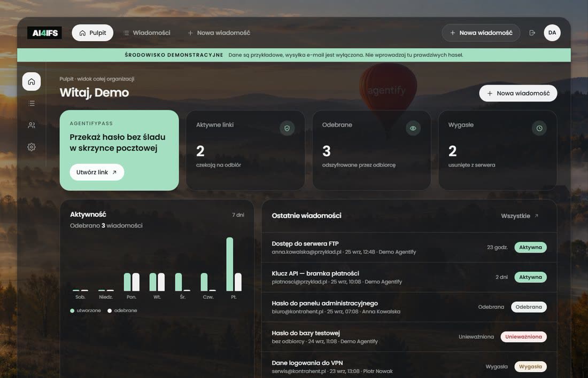This screenshot has height=378, width=588.
Task: Select the Nowa wiadomość tab next to Wiadomości
Action: pos(219,33)
